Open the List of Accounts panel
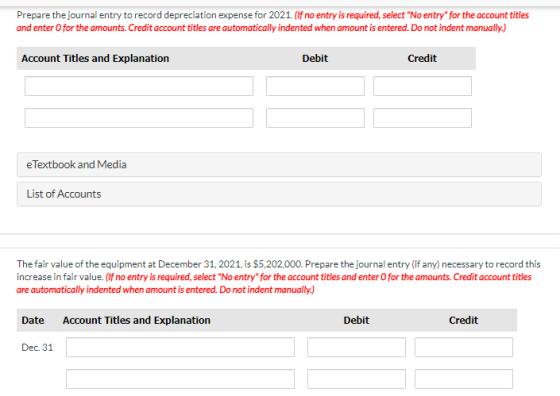This screenshot has width=560, height=396. point(279,194)
